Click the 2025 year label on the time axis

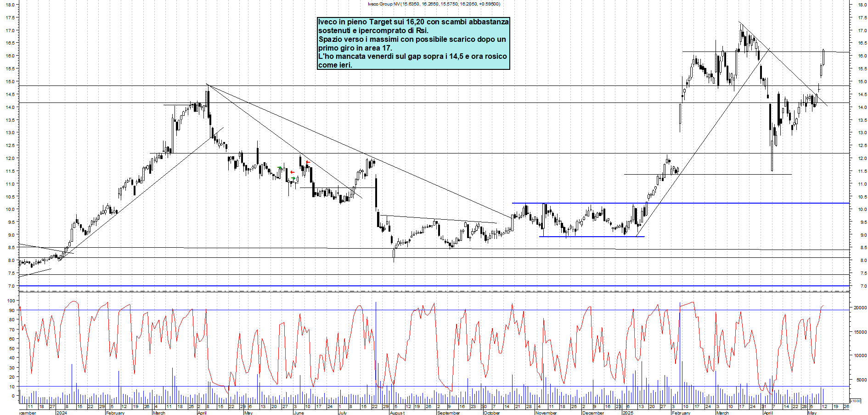[628, 413]
